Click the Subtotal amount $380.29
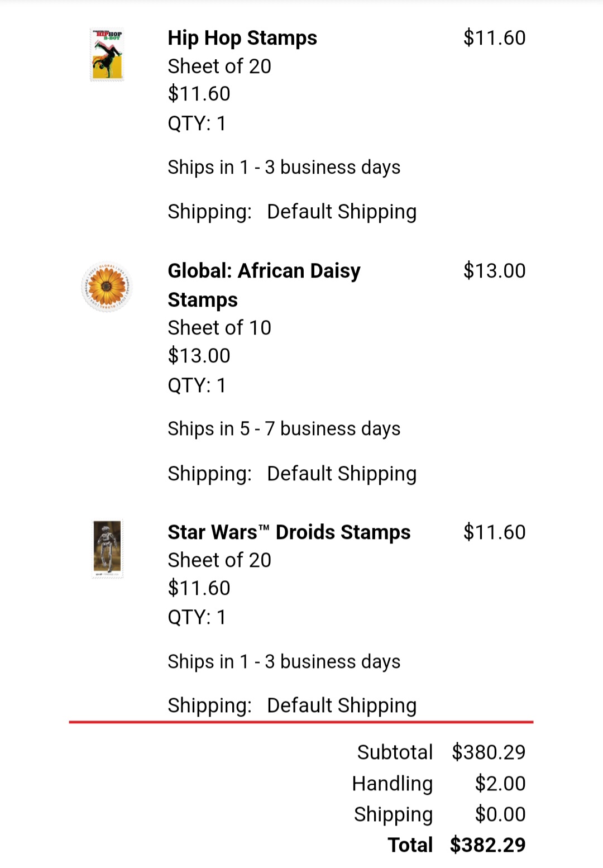The image size is (603, 868). click(489, 752)
